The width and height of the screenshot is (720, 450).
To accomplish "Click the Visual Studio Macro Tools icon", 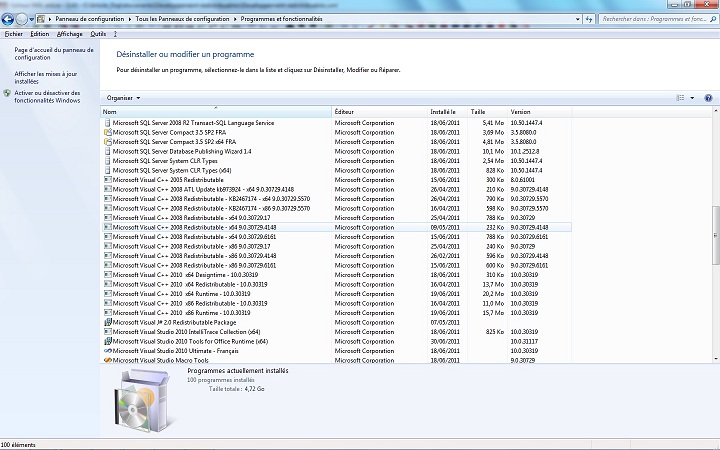I will (x=107, y=360).
